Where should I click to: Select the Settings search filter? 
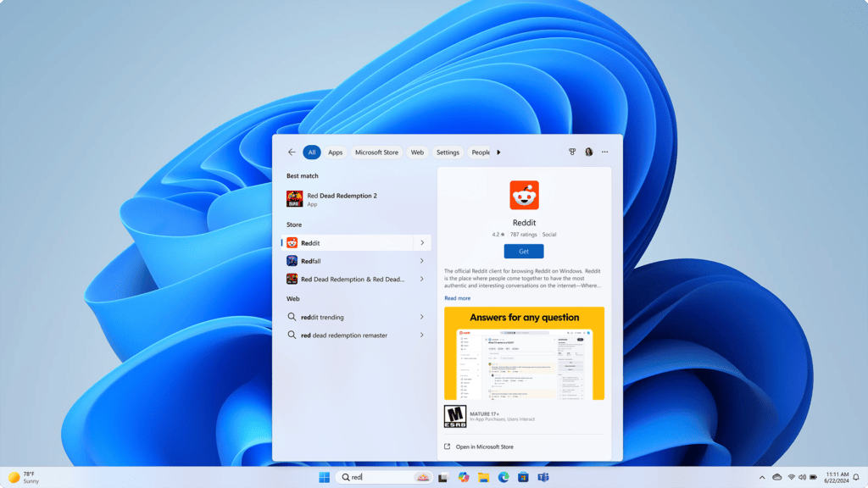[447, 152]
